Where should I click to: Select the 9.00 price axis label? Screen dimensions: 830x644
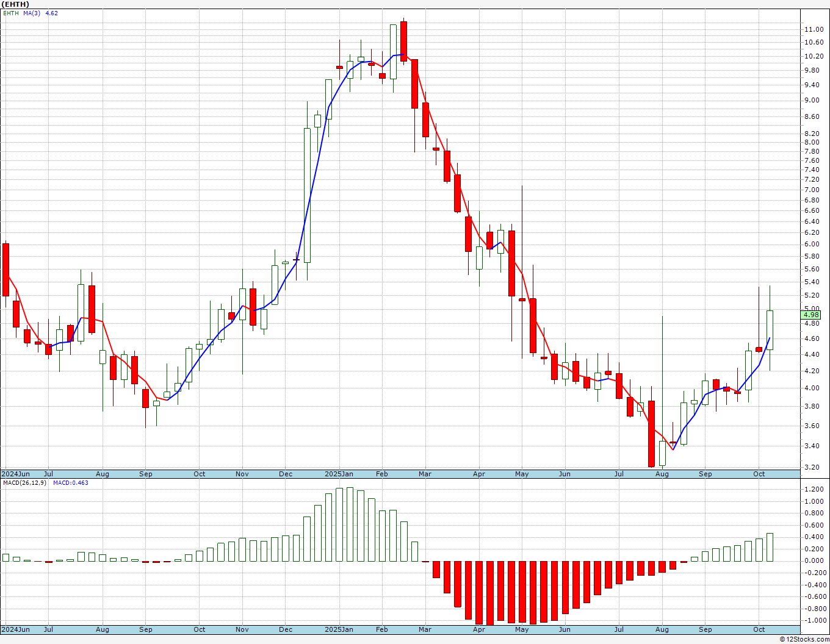(812, 101)
